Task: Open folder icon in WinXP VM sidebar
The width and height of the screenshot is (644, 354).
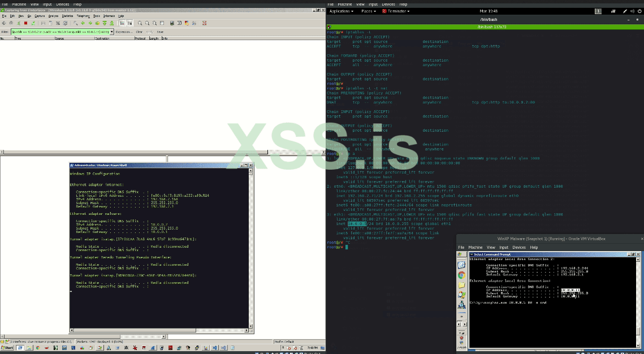Action: (x=461, y=284)
